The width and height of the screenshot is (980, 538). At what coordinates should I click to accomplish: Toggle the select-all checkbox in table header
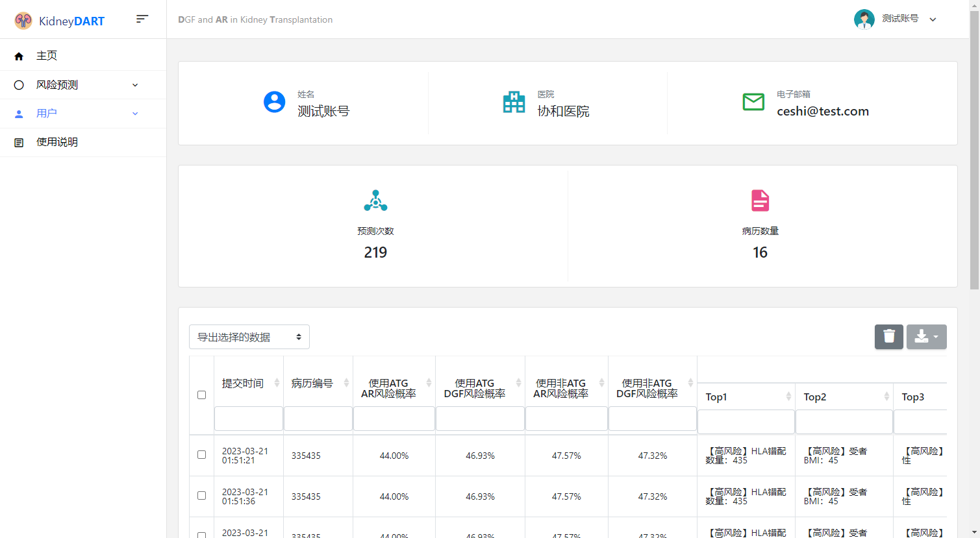[201, 395]
